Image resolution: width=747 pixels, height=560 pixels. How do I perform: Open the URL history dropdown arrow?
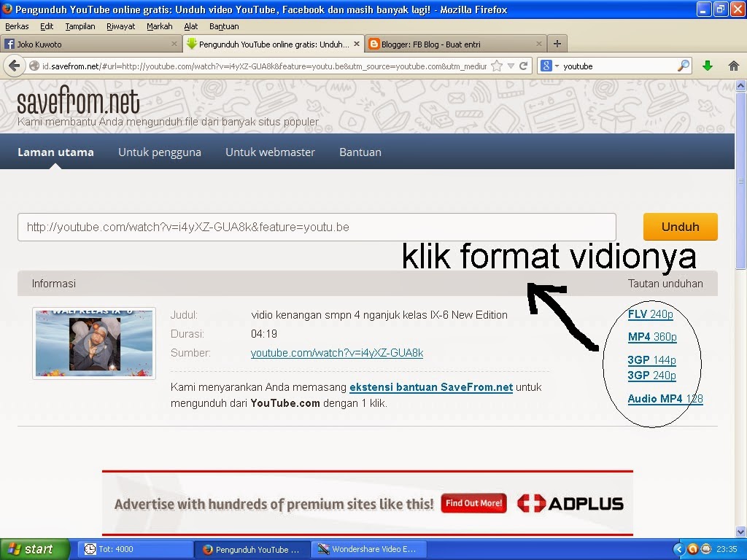(511, 66)
